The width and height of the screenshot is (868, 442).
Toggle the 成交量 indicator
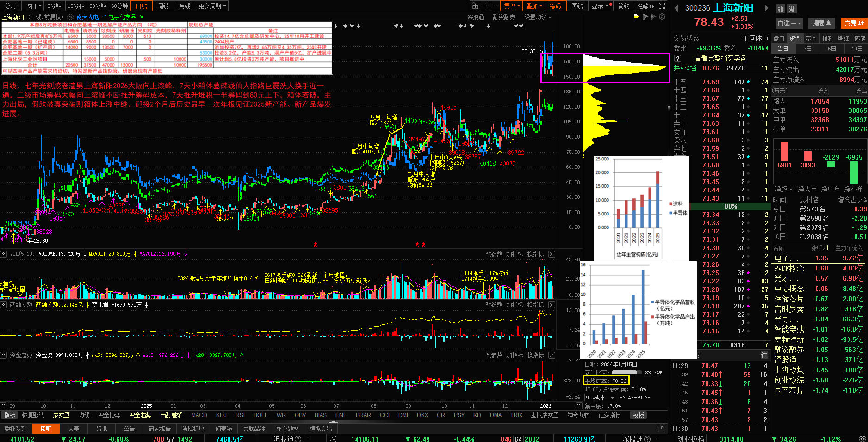61,415
